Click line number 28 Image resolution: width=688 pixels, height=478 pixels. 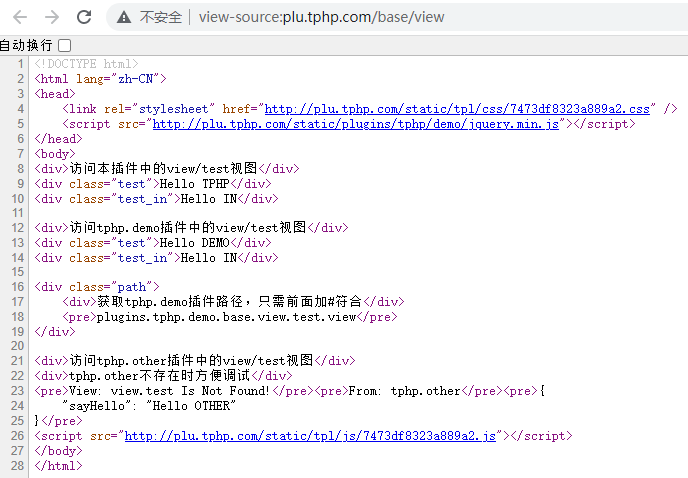click(18, 466)
